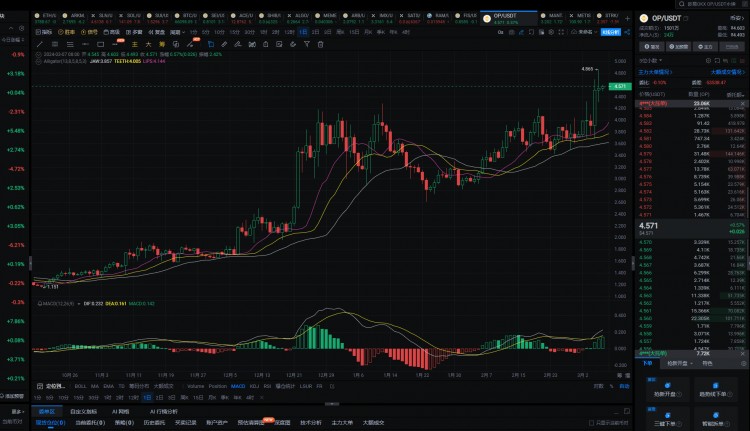Open the 技术分析 tab in bottom panel
This screenshot has width=750, height=431.
coord(310,423)
